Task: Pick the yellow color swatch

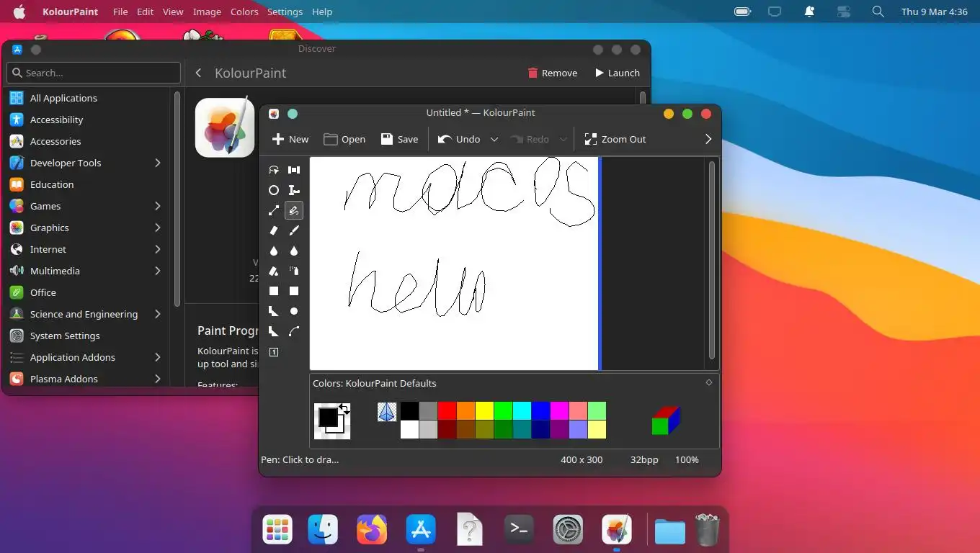Action: (x=484, y=411)
